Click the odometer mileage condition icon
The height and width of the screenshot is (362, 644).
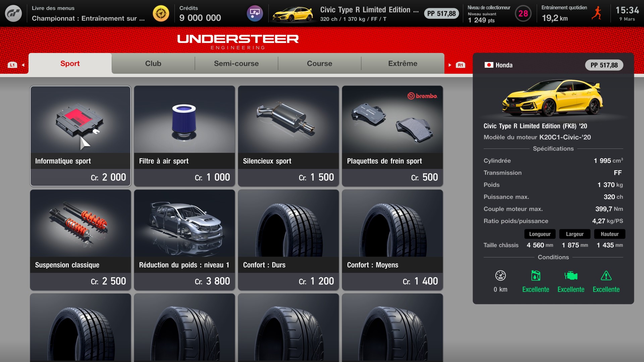click(x=500, y=276)
